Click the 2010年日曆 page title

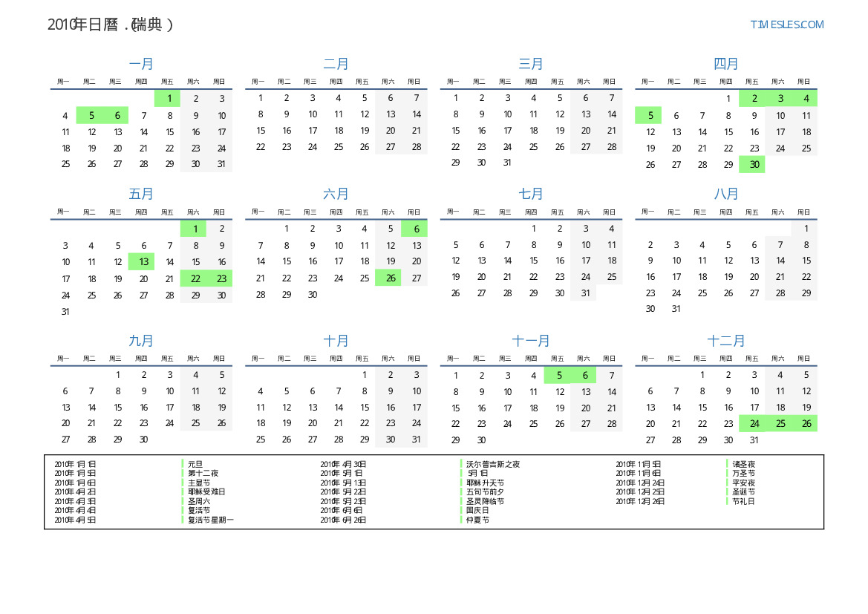(x=110, y=25)
